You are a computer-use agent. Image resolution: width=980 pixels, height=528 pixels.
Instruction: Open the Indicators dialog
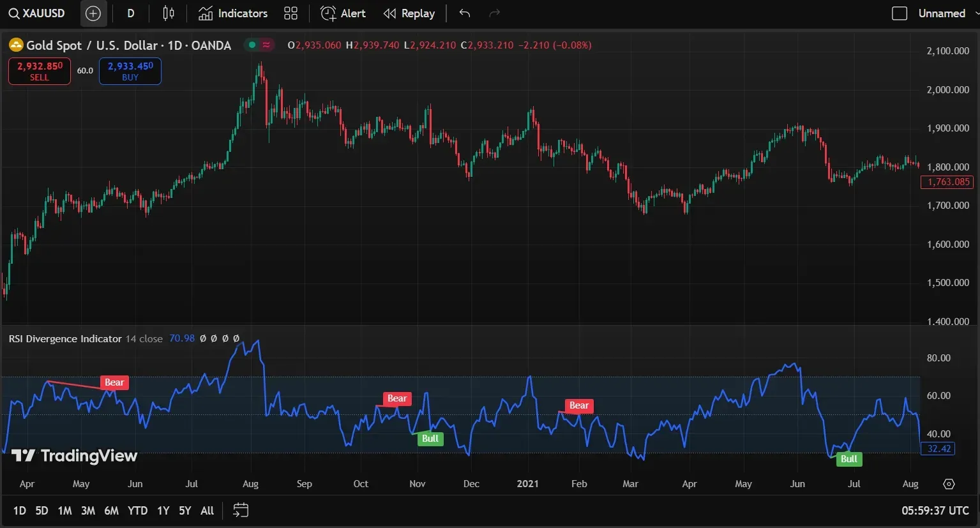(x=233, y=13)
